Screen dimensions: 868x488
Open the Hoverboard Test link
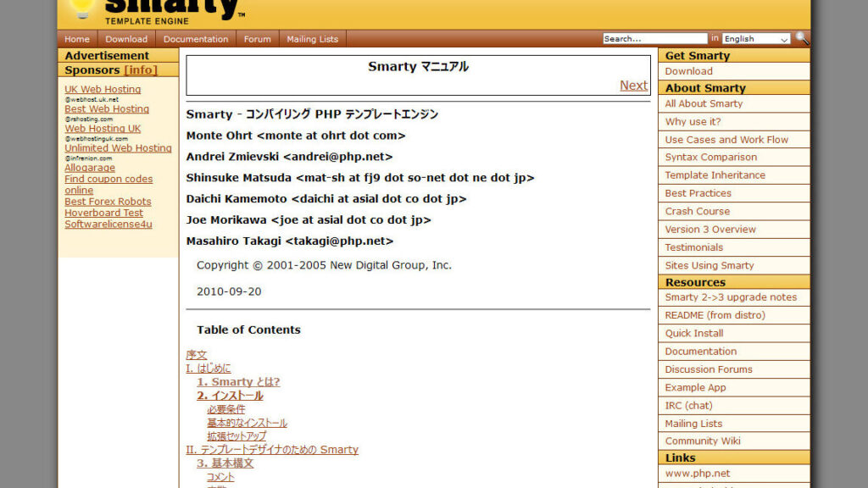[103, 213]
